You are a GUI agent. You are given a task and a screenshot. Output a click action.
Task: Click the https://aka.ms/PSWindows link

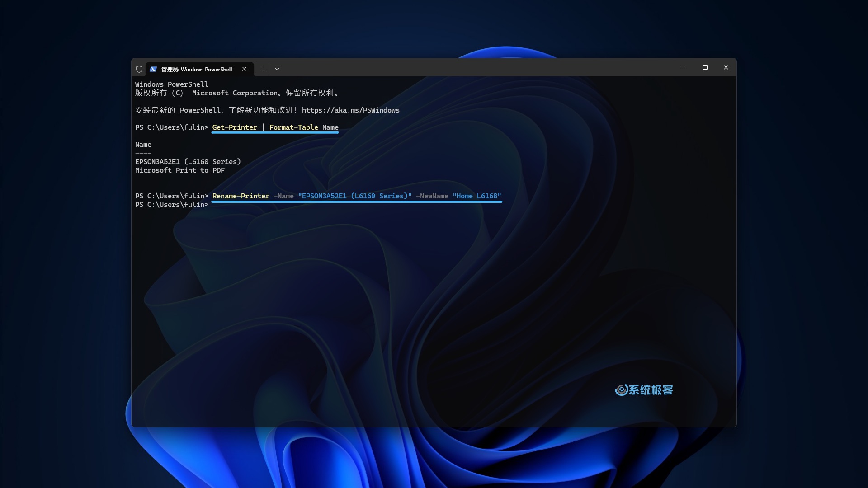point(351,110)
